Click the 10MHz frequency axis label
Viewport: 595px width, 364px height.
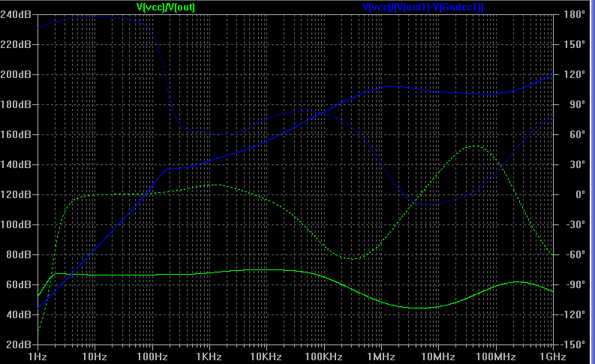coord(438,356)
